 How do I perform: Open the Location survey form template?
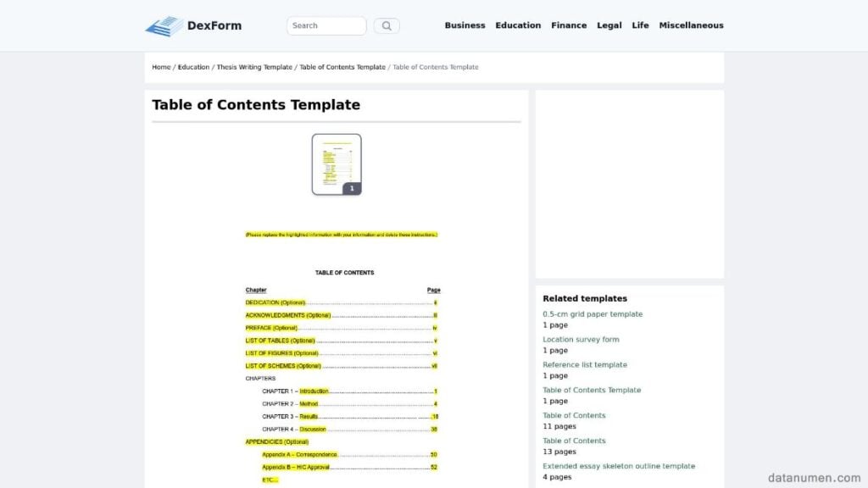[581, 339]
